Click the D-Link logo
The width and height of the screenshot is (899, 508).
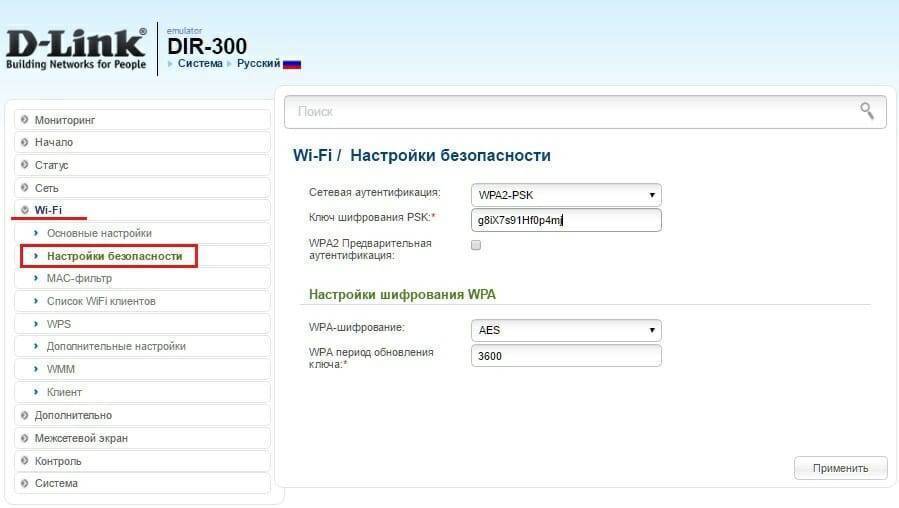coord(76,49)
